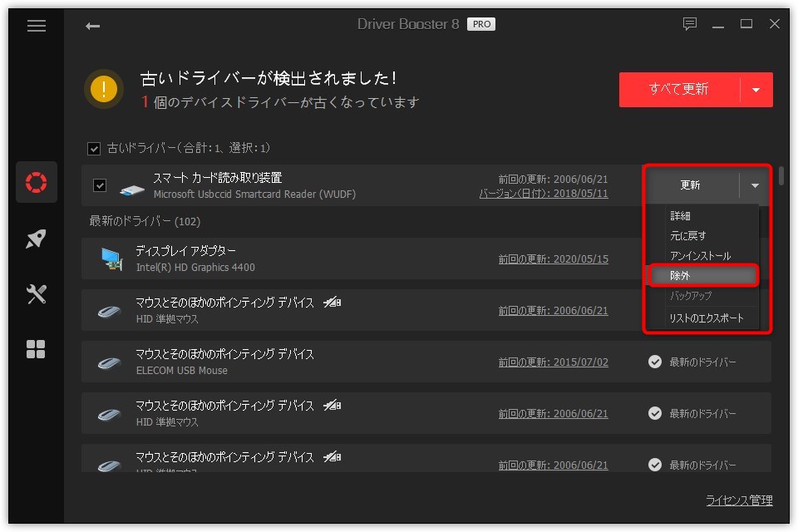Click the ELECOM USB Mouse device icon
Viewport: 798px width, 532px height.
pos(109,363)
